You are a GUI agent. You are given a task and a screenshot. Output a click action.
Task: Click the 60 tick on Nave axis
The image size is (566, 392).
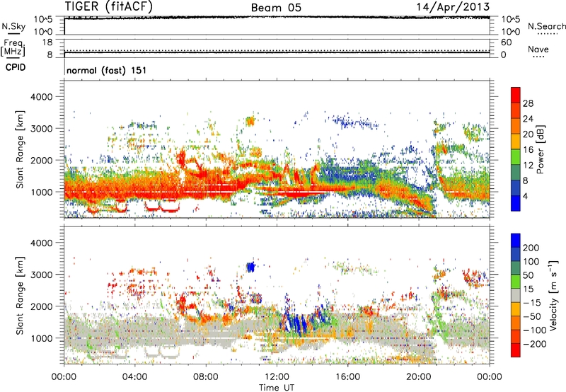507,42
